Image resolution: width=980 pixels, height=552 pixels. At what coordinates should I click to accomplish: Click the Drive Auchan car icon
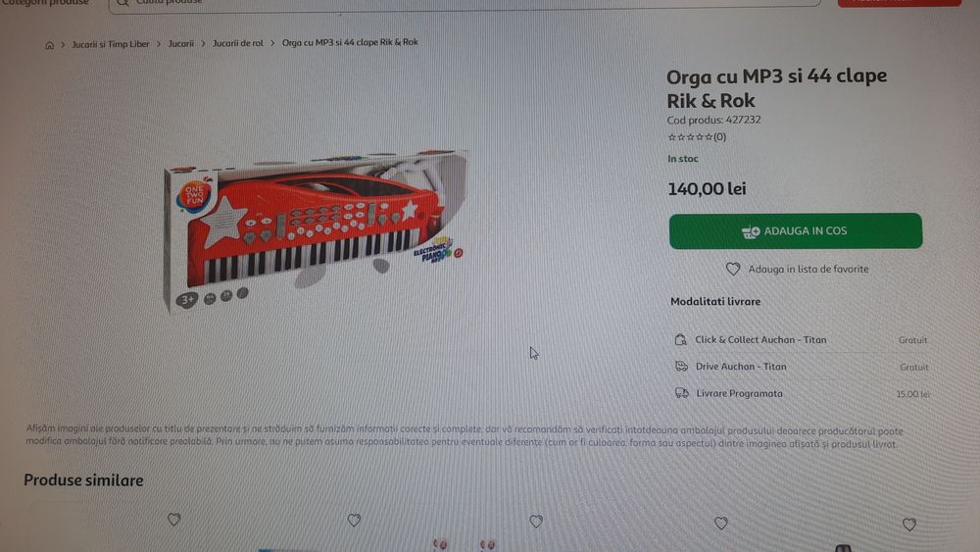[x=681, y=367]
